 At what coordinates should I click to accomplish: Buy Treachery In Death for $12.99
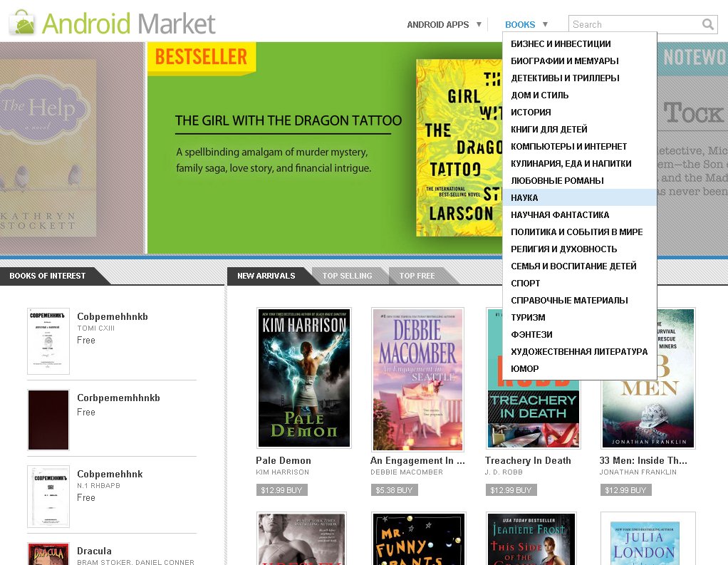pyautogui.click(x=511, y=490)
